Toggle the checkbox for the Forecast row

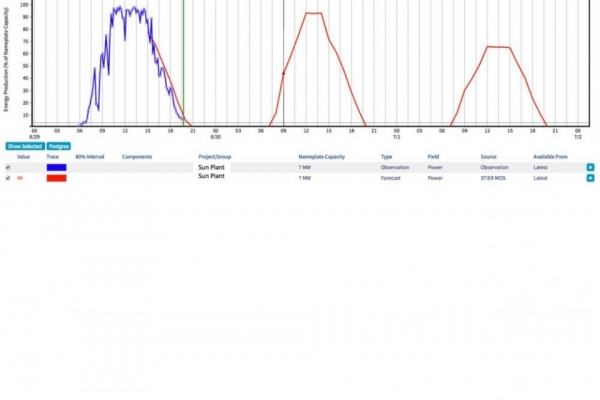(8, 177)
